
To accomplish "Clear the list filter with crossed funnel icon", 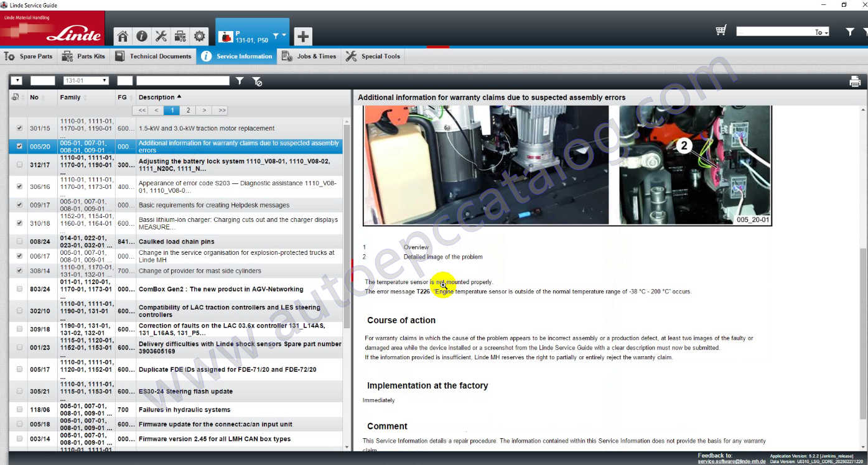I will [x=256, y=81].
